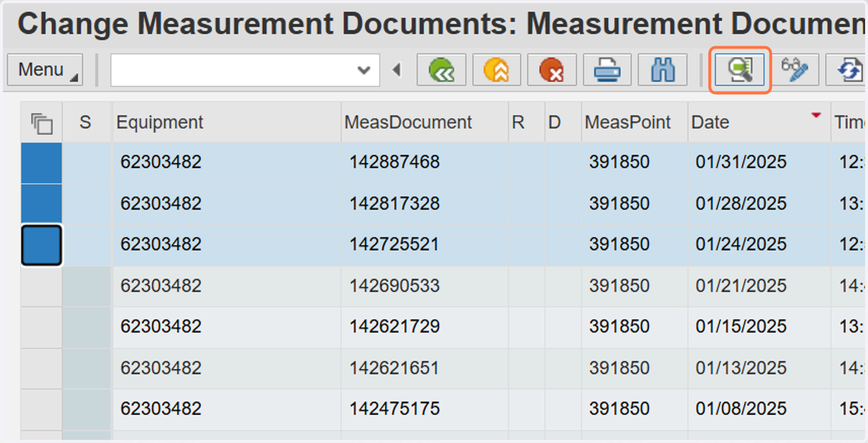Click the R column header
Screen dimensions: 868x443
[526, 122]
